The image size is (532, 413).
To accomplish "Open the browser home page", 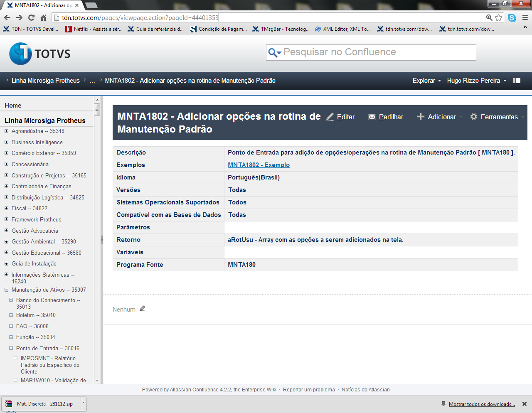I will 43,17.
